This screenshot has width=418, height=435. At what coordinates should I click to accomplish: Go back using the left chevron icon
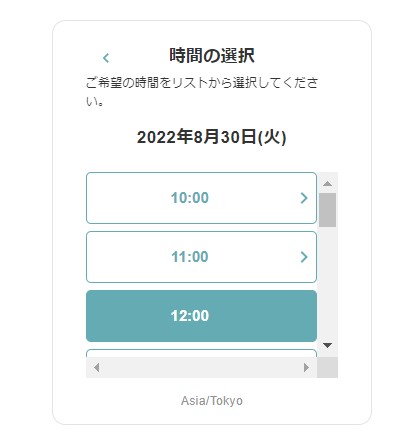(x=106, y=58)
